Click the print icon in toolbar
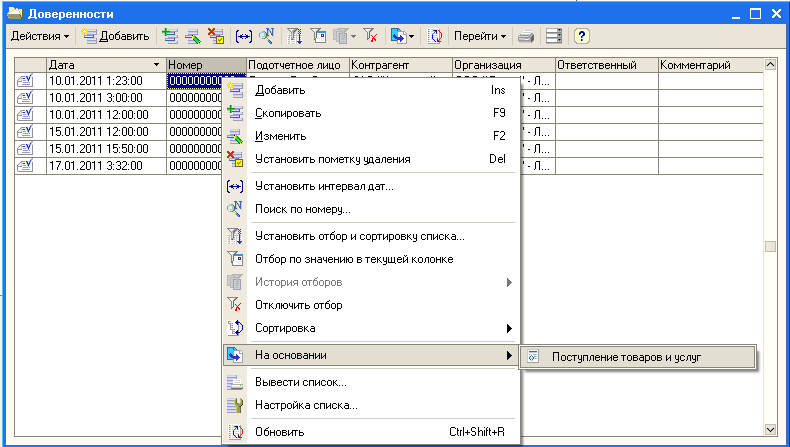This screenshot has height=447, width=790. (x=526, y=36)
